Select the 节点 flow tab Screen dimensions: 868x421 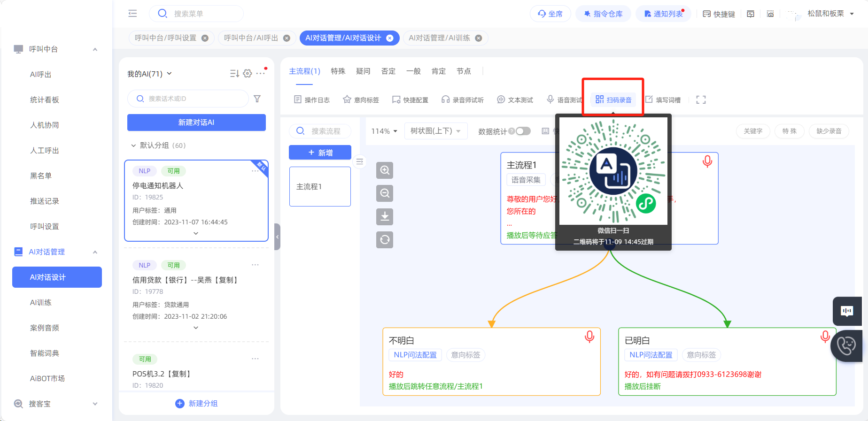pos(464,71)
